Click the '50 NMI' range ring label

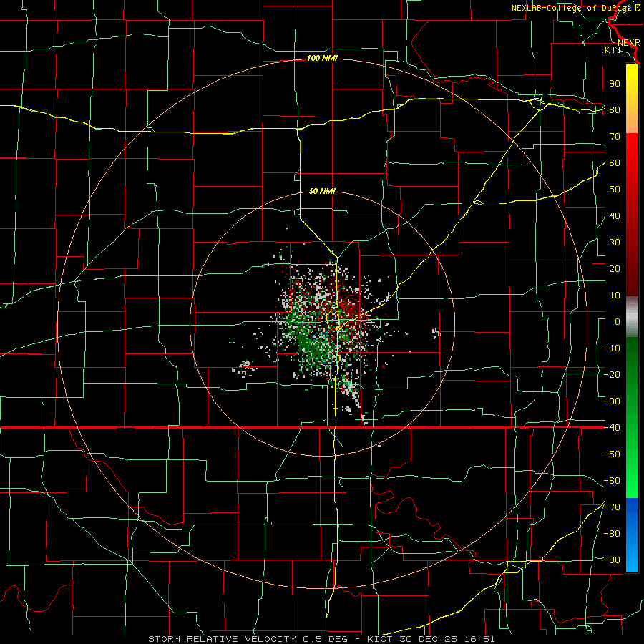322,191
